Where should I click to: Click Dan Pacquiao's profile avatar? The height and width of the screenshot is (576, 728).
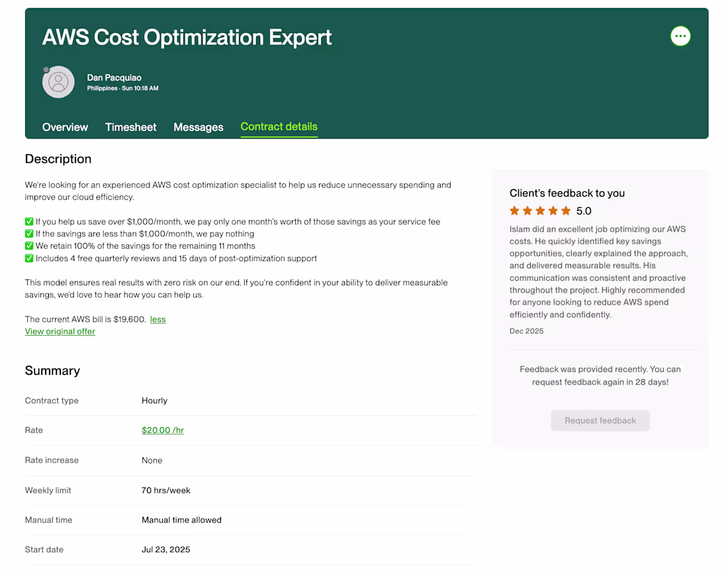pyautogui.click(x=58, y=82)
